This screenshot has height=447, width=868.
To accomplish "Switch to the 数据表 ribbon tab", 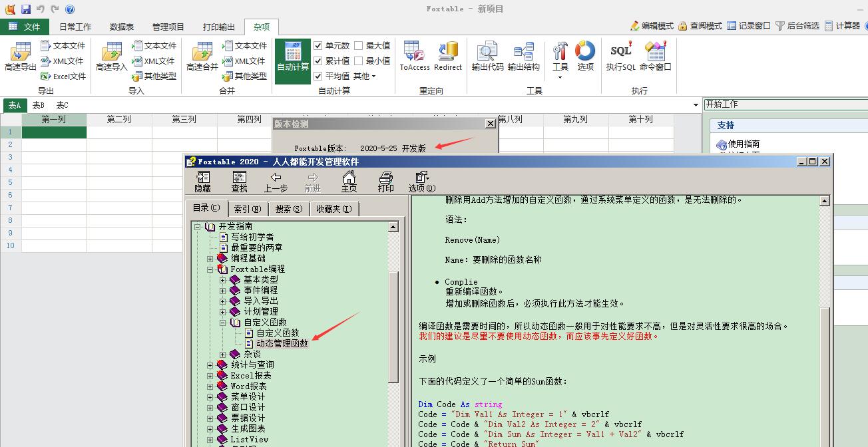I will pyautogui.click(x=122, y=27).
